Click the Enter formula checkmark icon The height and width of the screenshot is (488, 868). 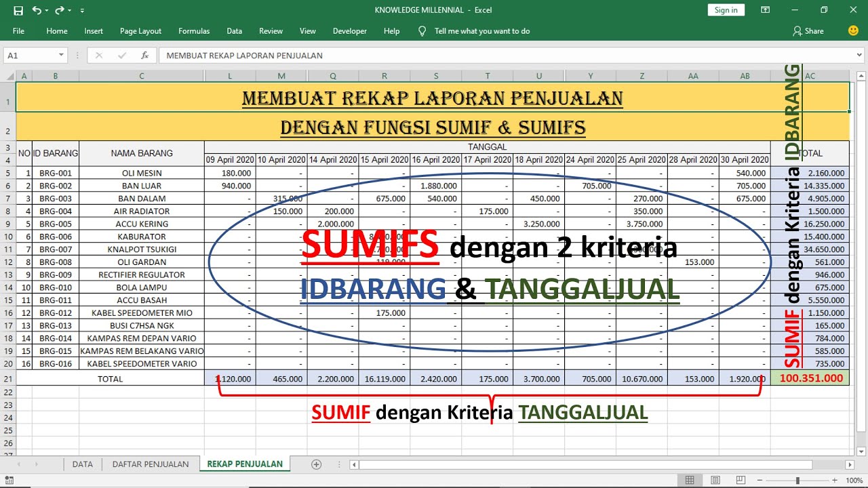(122, 56)
